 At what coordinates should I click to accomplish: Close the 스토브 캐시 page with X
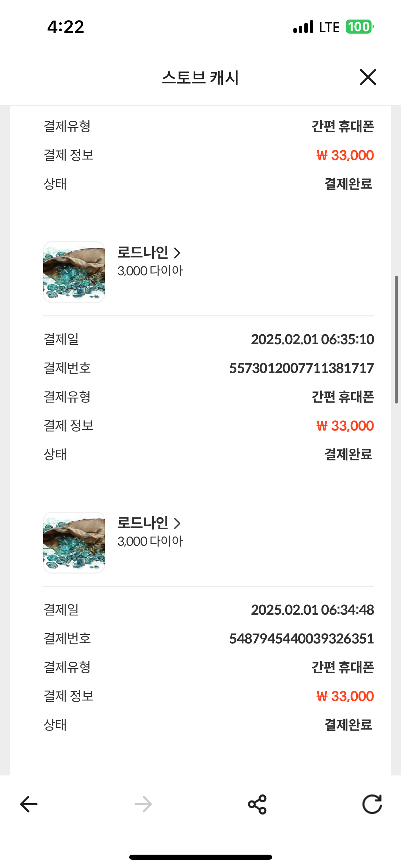[368, 77]
